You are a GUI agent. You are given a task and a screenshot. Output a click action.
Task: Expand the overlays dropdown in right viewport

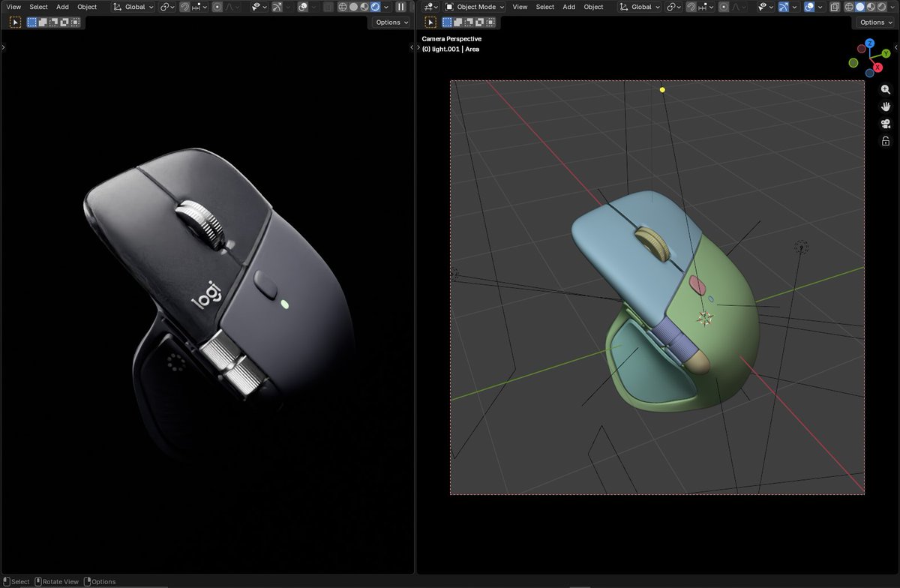tap(820, 7)
